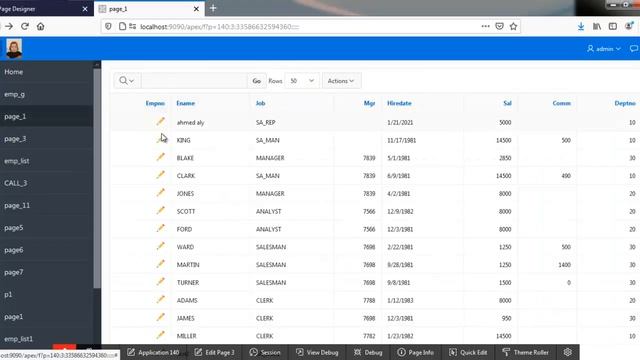
Task: Sort by Ename column header
Action: tap(186, 103)
